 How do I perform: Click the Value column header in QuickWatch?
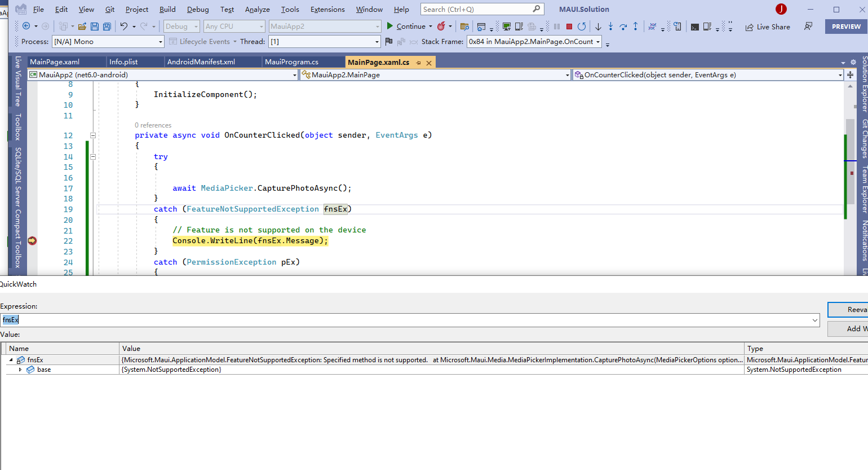pos(432,349)
